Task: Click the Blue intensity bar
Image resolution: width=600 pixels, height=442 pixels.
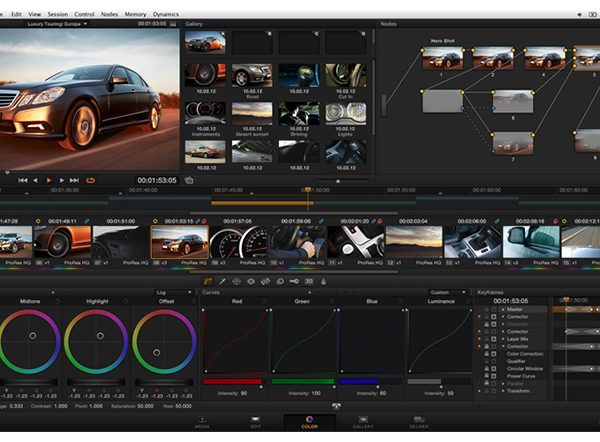Action: click(370, 382)
